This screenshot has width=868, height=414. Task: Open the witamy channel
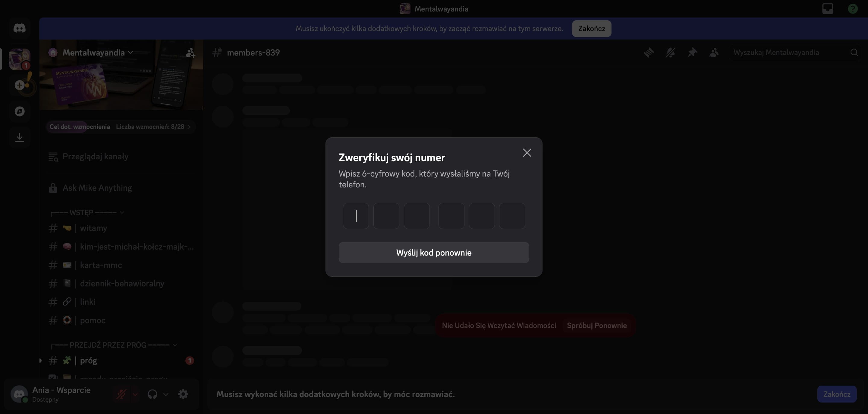click(x=121, y=228)
